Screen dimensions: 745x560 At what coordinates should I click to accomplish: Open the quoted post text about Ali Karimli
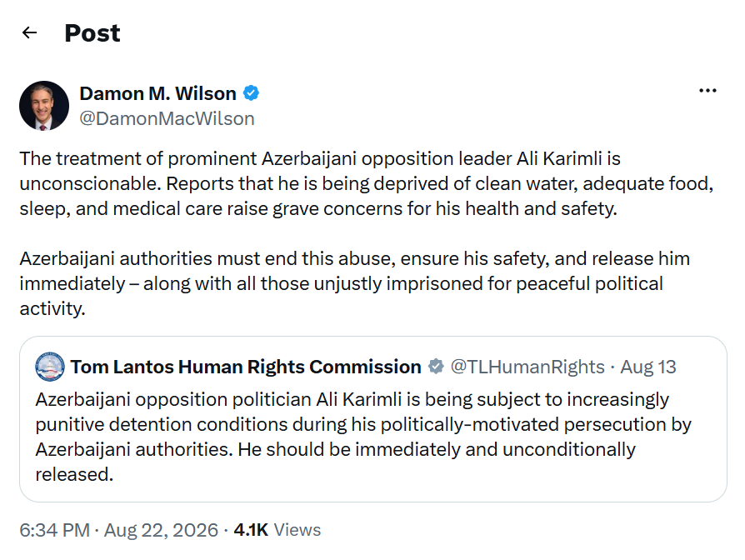click(x=363, y=437)
